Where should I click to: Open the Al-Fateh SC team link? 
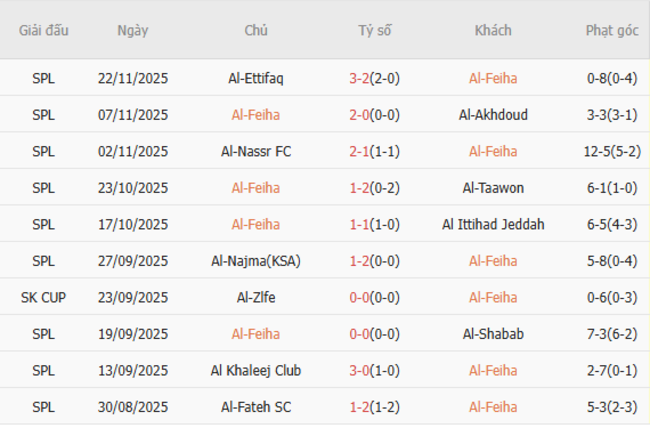[x=256, y=407]
